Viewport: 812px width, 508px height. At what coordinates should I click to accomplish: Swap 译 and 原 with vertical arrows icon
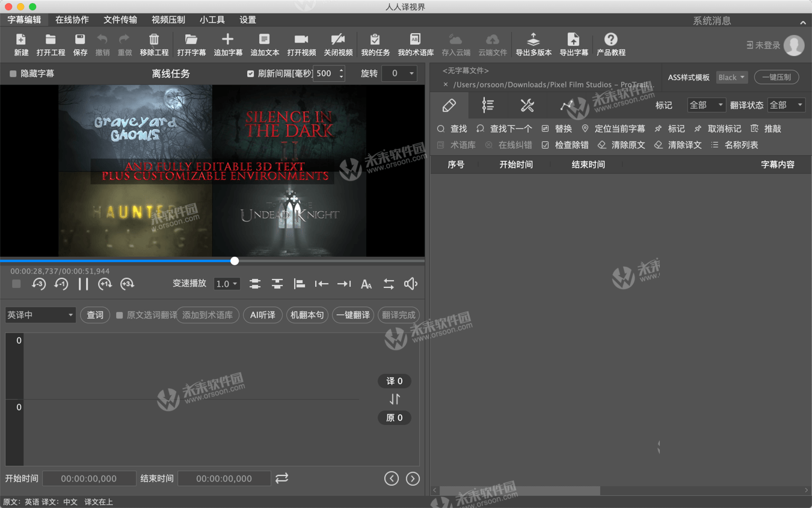pos(395,399)
